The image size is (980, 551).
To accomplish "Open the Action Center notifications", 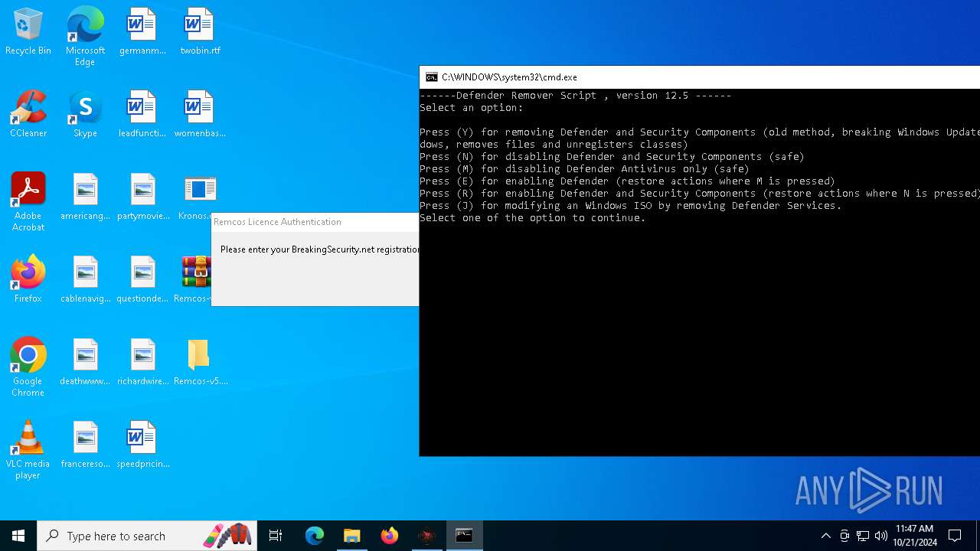I will pyautogui.click(x=955, y=536).
